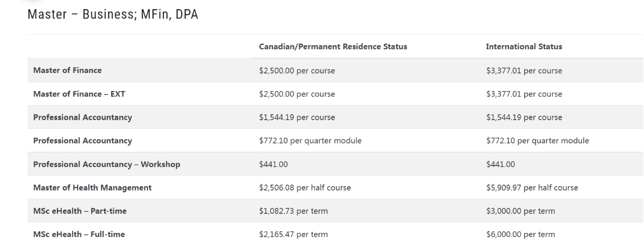This screenshot has height=249, width=644.
Task: Click the International $441.00 workshop fee cell
Action: click(x=501, y=164)
